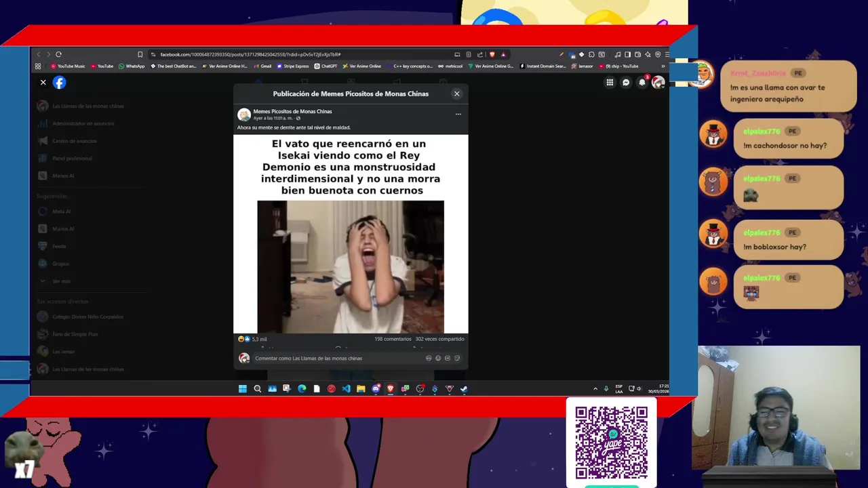Viewport: 868px width, 488px height.
Task: Open Gmail bookmark
Action: click(262, 66)
